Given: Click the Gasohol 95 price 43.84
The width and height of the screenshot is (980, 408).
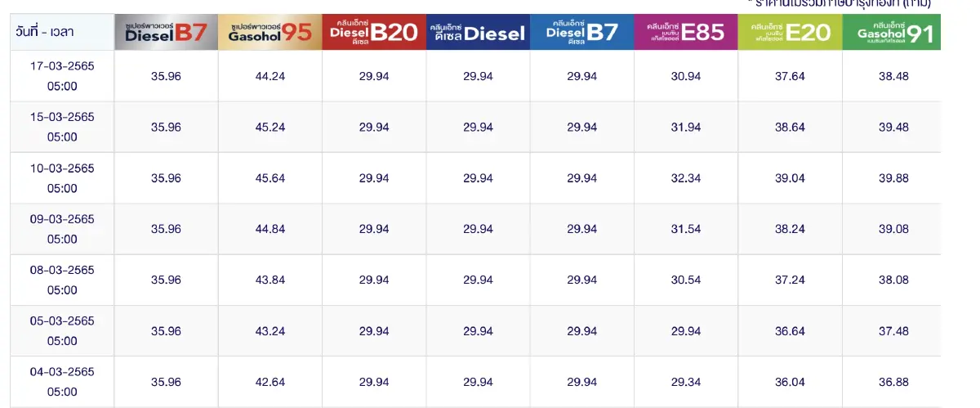Looking at the screenshot, I should click(x=270, y=280).
